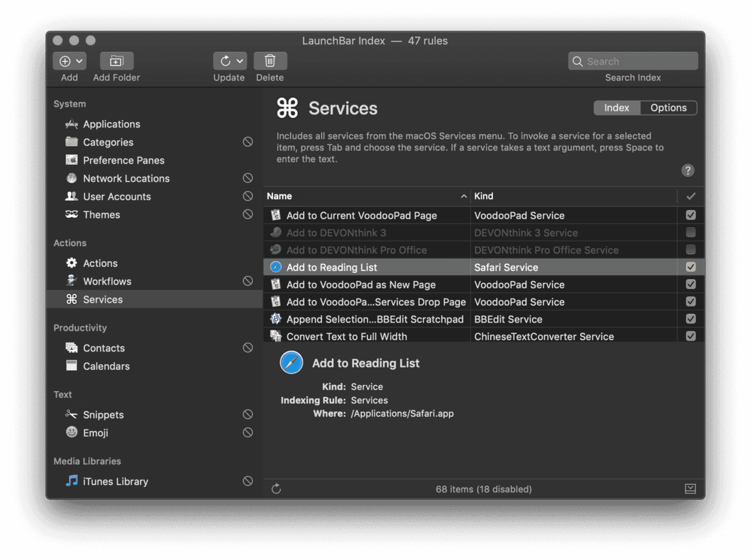Select Themes mask icon in sidebar
This screenshot has height=560, width=751.
click(x=72, y=215)
